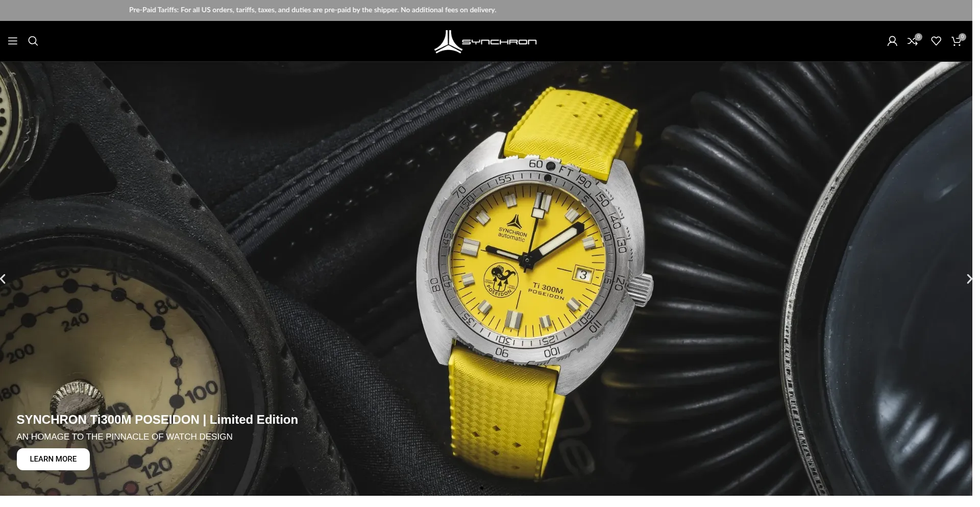Open the hamburger navigation menu
The width and height of the screenshot is (980, 507).
(13, 41)
